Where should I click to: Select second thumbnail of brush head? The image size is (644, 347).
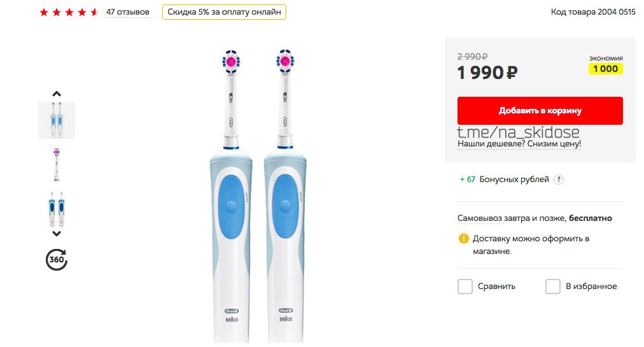pos(57,164)
